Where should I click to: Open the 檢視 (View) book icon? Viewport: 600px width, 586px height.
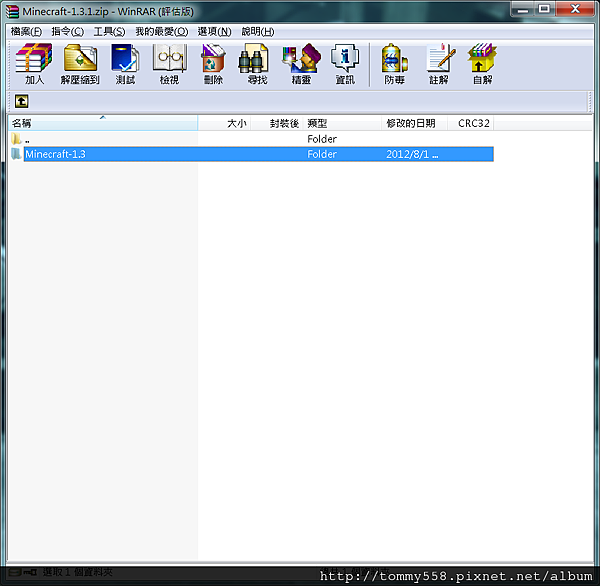click(170, 64)
